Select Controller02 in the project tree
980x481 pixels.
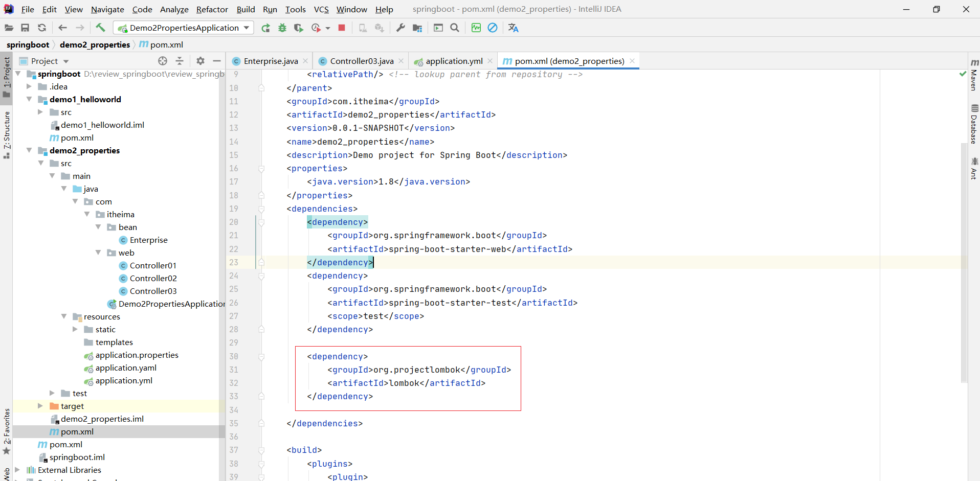[153, 278]
